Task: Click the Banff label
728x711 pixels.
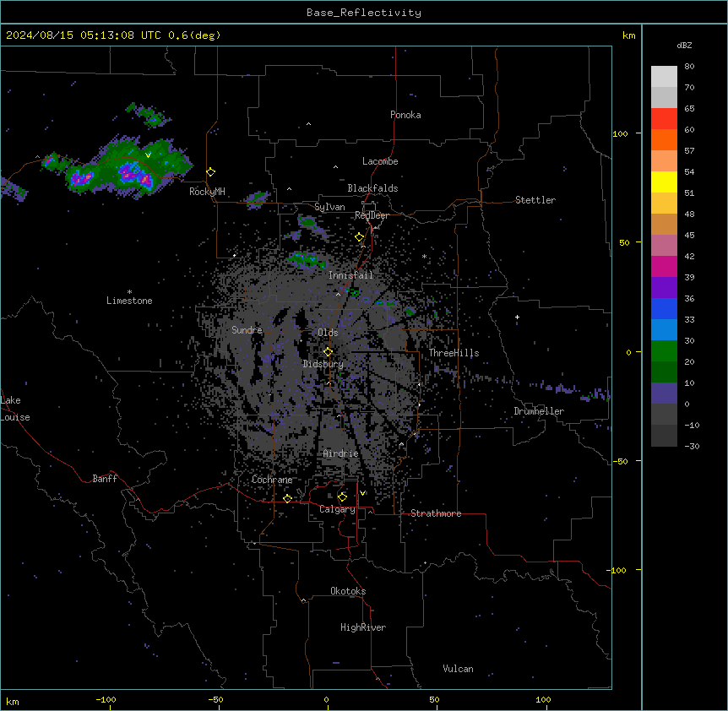Action: [105, 479]
